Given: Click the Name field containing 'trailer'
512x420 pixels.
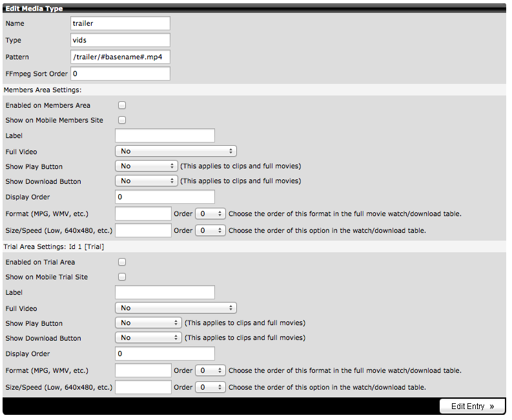Looking at the screenshot, I should pyautogui.click(x=120, y=23).
